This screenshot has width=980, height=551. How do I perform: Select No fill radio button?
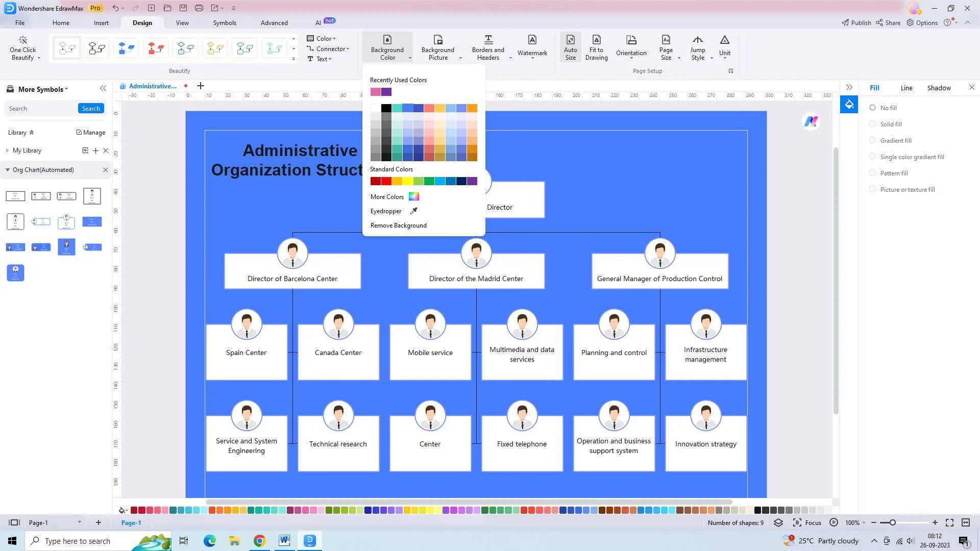pos(872,107)
